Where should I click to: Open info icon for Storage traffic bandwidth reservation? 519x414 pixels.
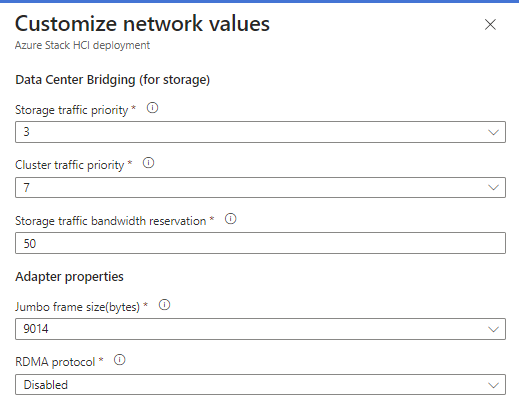230,219
